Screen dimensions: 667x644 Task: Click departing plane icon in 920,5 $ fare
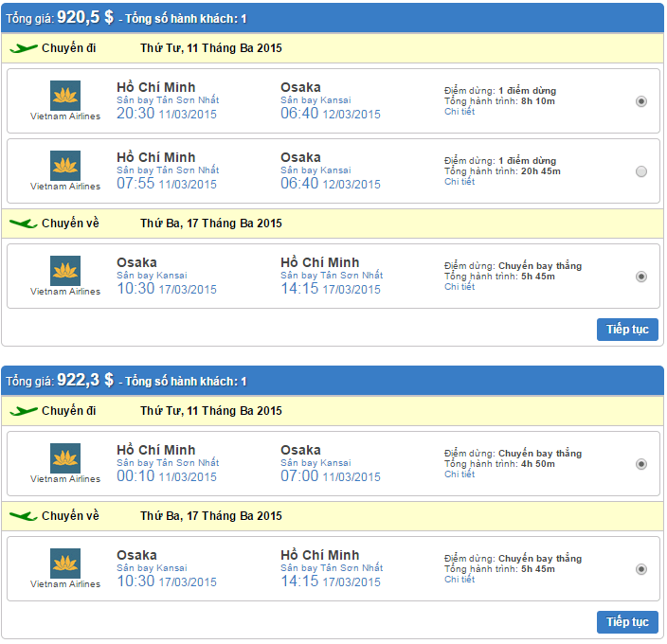(x=24, y=48)
